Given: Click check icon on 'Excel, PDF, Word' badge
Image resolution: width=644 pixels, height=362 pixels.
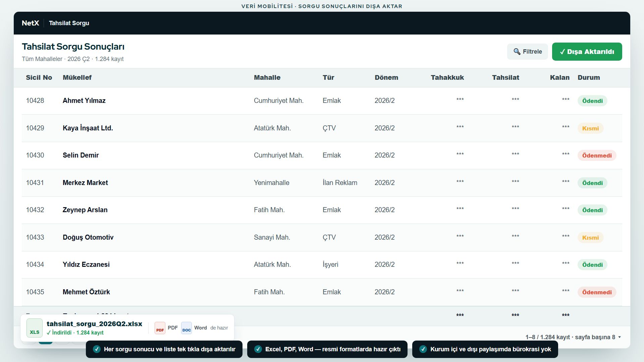Looking at the screenshot, I should pos(258,349).
